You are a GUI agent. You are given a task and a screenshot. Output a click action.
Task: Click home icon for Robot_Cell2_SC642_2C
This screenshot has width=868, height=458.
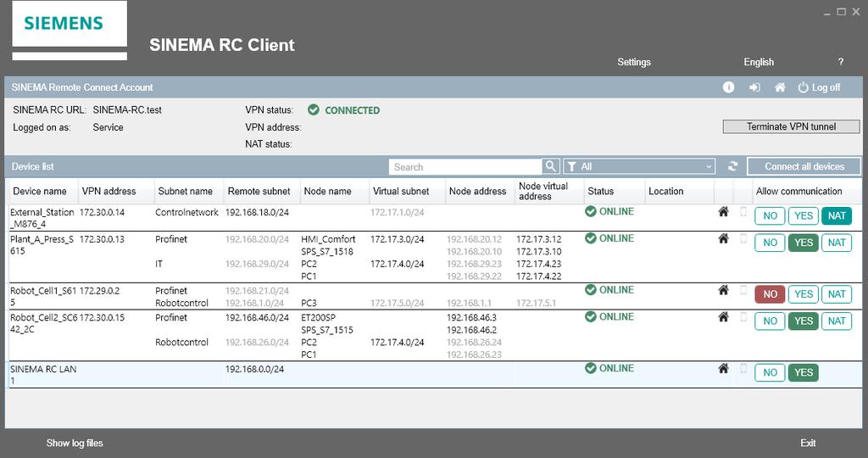click(x=723, y=316)
